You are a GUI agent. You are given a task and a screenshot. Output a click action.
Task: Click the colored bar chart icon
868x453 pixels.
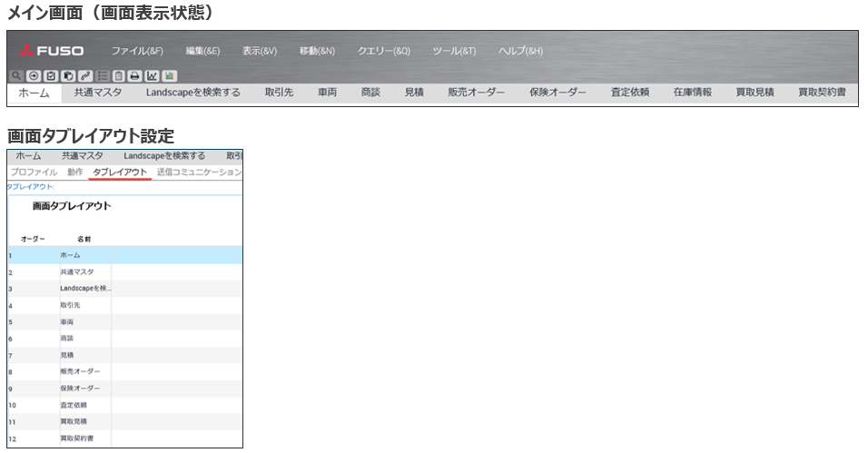pos(169,76)
